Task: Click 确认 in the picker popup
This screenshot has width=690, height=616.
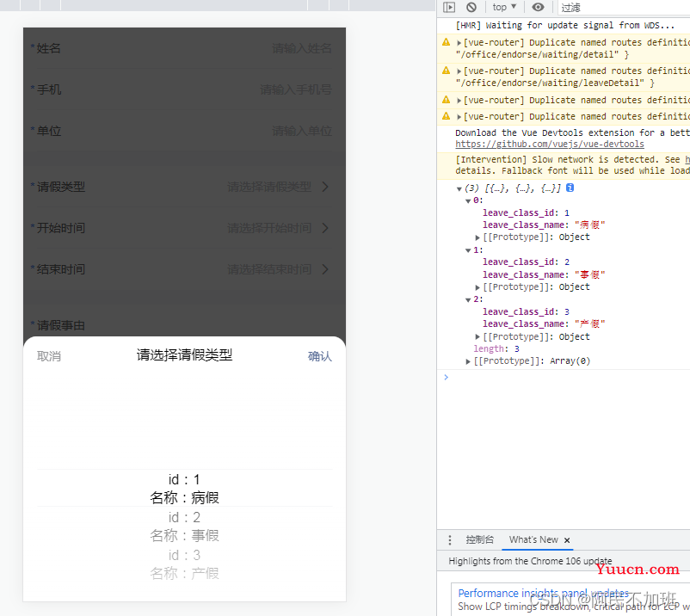Action: (320, 356)
